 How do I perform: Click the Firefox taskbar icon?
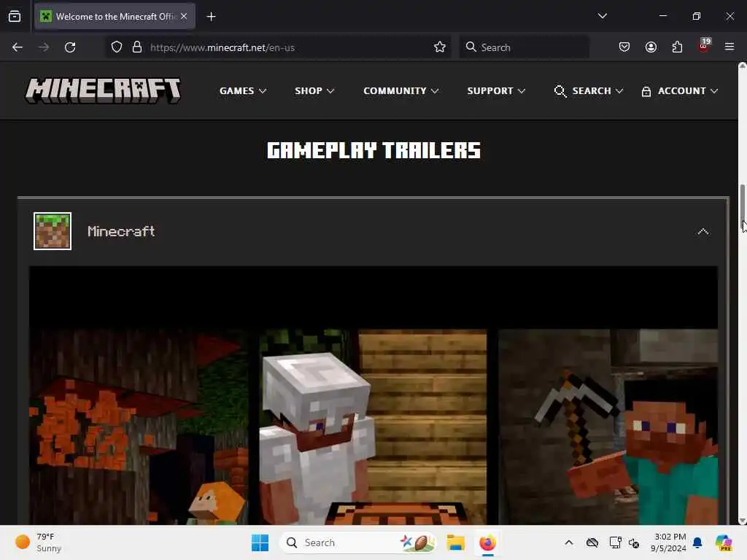coord(487,542)
